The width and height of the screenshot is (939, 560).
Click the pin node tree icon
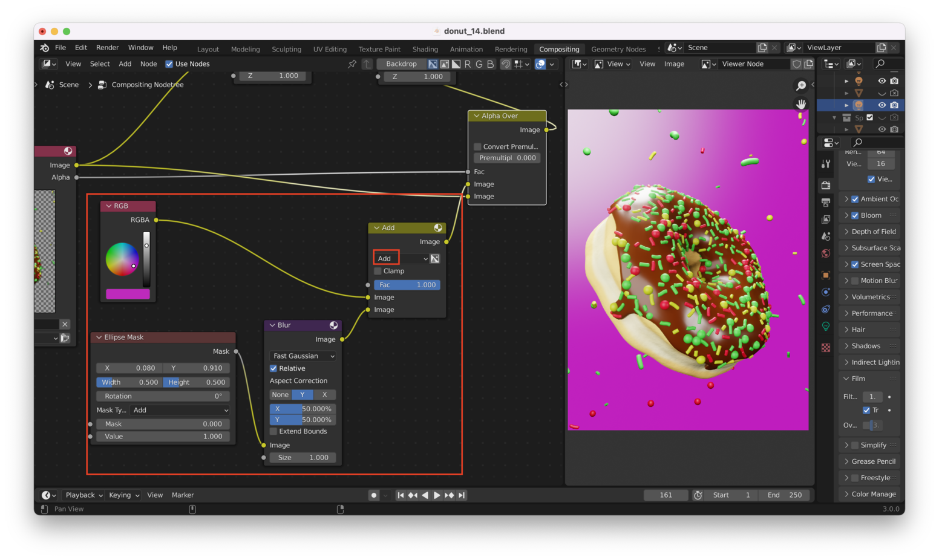(x=352, y=64)
